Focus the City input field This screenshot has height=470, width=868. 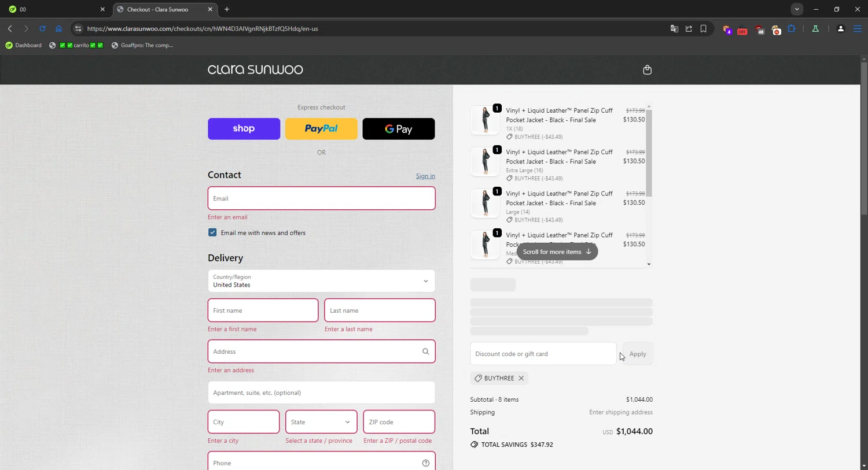pyautogui.click(x=244, y=422)
